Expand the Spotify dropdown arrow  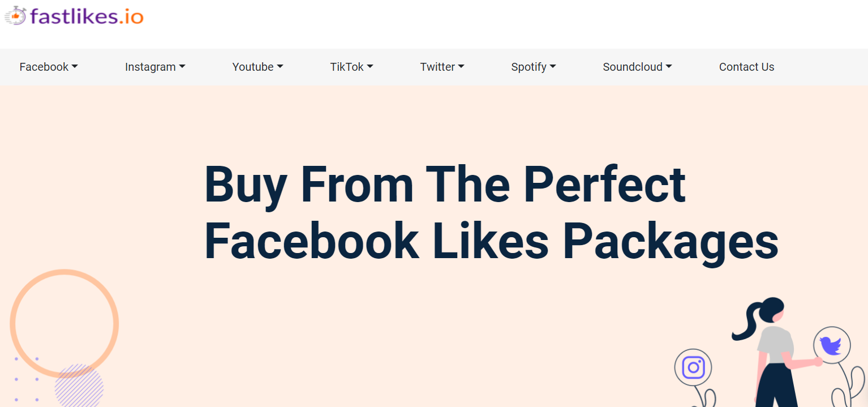pyautogui.click(x=553, y=67)
